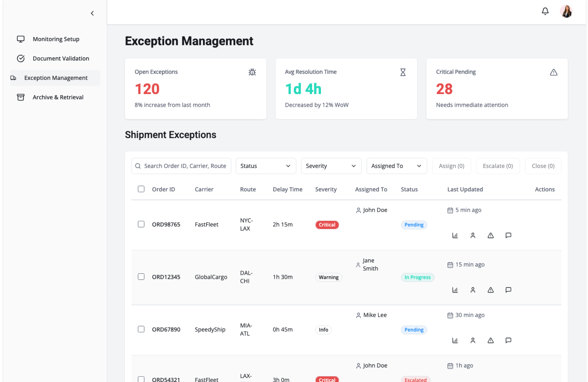Click the Escalate (0) button
Image resolution: width=588 pixels, height=382 pixels.
(x=498, y=166)
